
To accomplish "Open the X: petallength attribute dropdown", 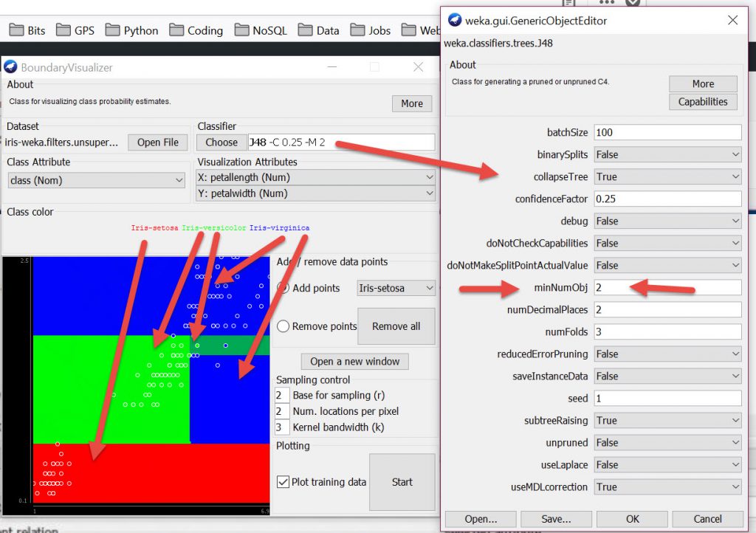I will [316, 177].
